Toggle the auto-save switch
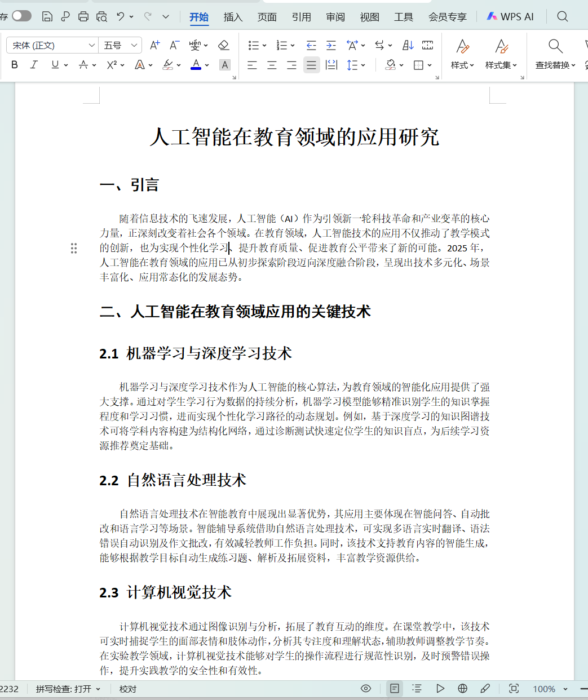This screenshot has height=700, width=588. pyautogui.click(x=21, y=16)
